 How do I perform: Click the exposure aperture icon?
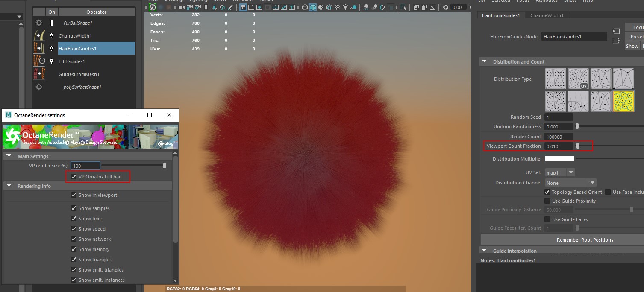[446, 7]
